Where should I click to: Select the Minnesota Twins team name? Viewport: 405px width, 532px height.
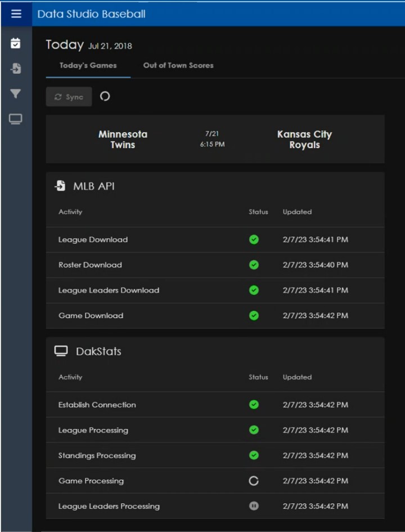click(x=123, y=140)
